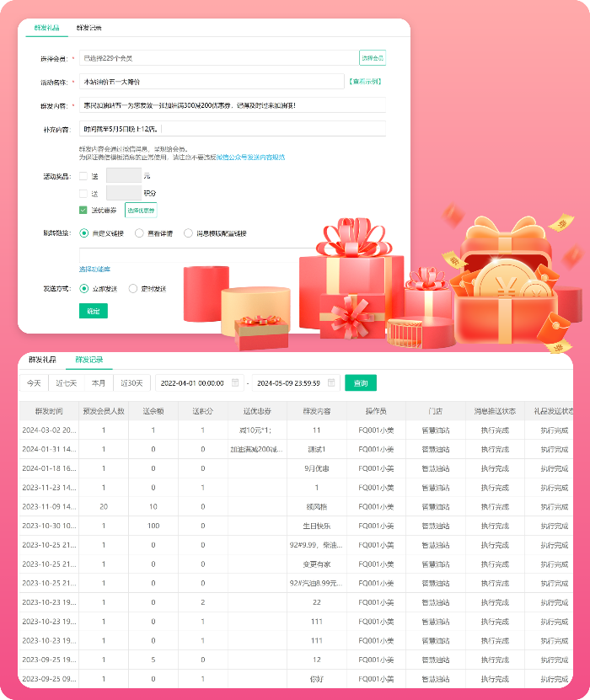
Task: Open the 查看示例 example link
Action: tap(365, 82)
